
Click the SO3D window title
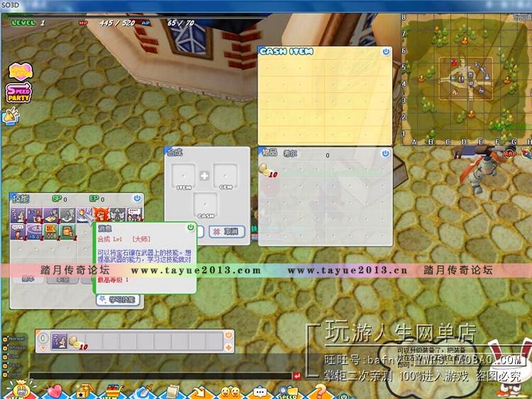coord(10,5)
